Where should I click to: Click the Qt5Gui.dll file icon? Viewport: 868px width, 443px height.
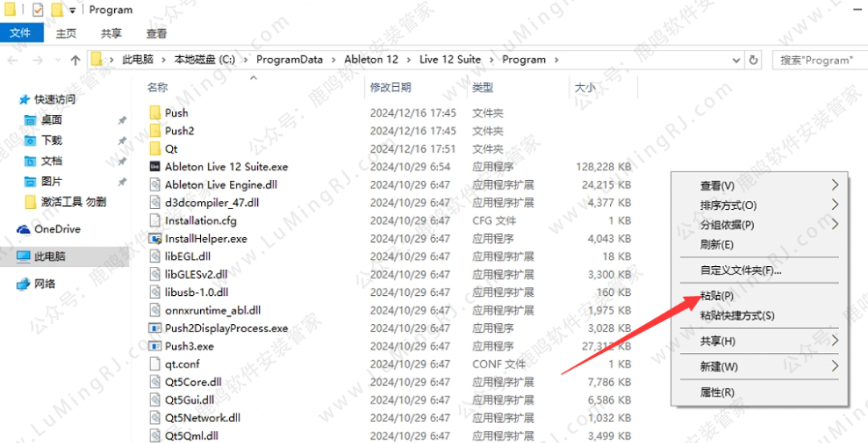tap(155, 400)
